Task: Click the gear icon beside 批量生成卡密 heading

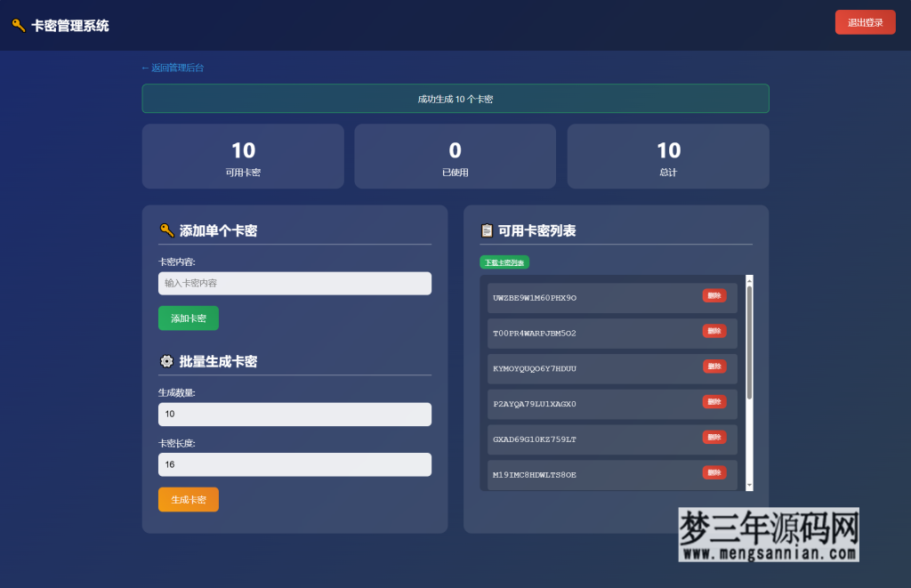Action: [x=167, y=362]
